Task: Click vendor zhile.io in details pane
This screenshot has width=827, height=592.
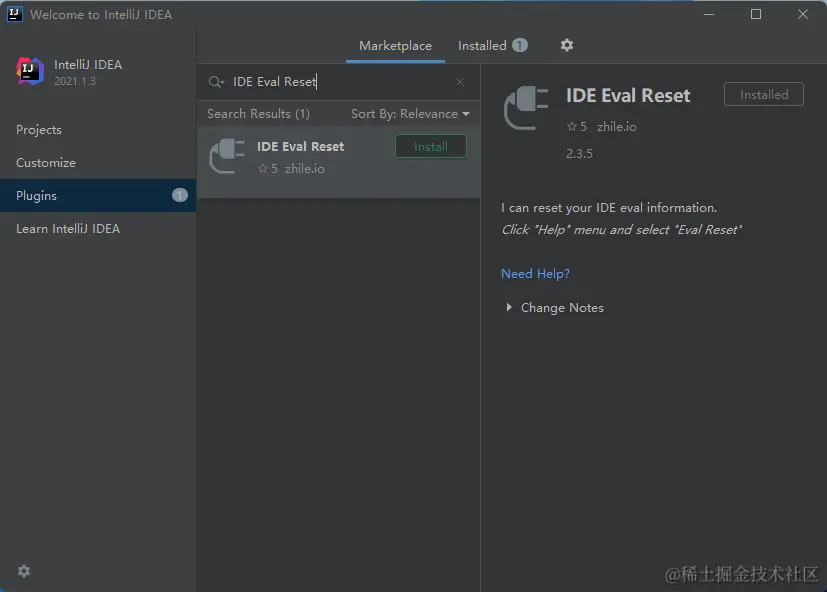Action: pyautogui.click(x=617, y=127)
